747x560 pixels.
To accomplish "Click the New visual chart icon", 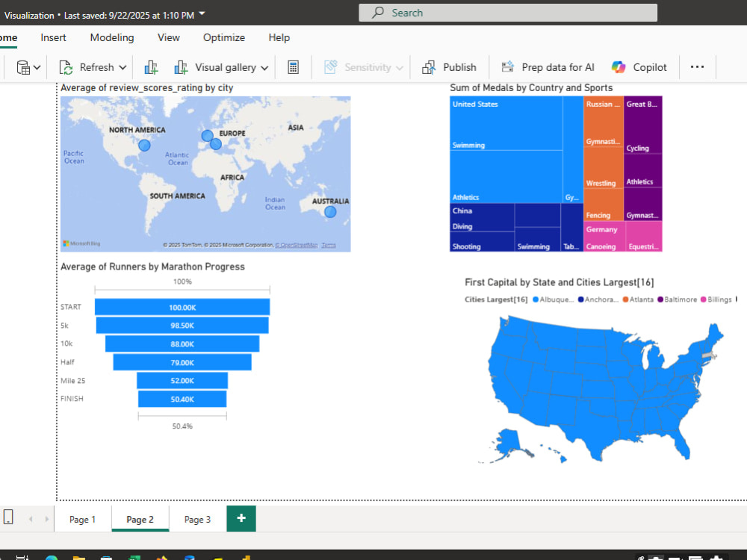I will (151, 68).
